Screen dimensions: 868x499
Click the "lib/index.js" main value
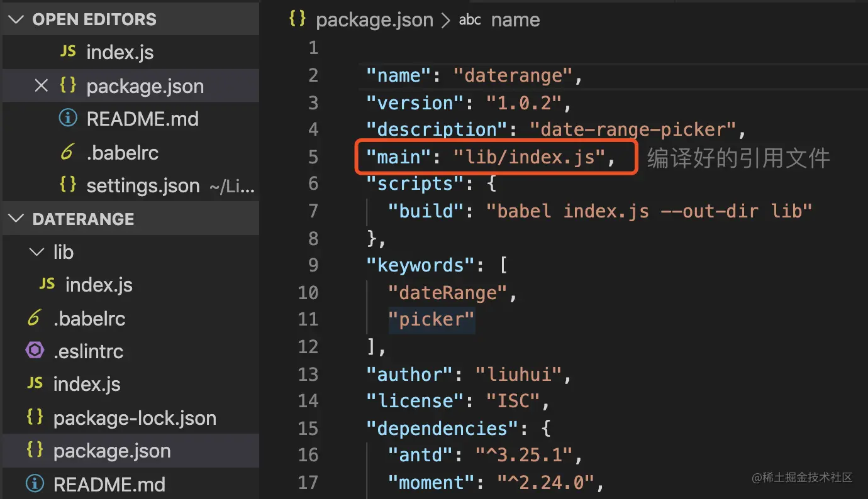pyautogui.click(x=528, y=156)
